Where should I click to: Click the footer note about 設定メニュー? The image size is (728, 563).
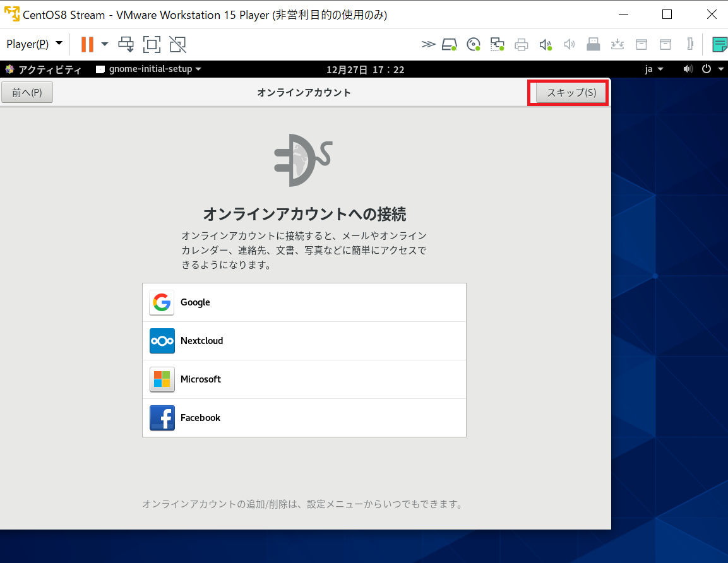(x=303, y=504)
